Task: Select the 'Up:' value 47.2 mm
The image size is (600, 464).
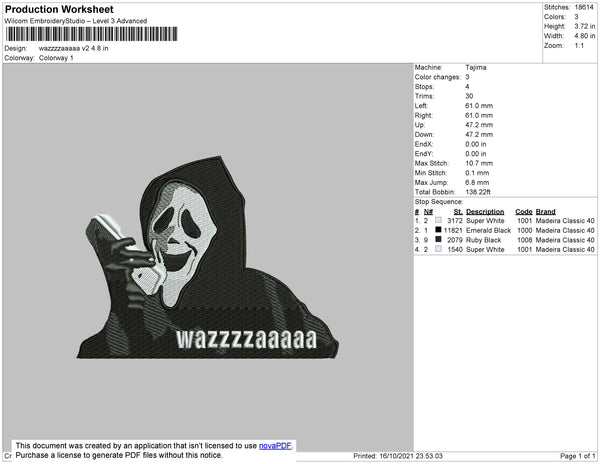Action: pos(479,125)
